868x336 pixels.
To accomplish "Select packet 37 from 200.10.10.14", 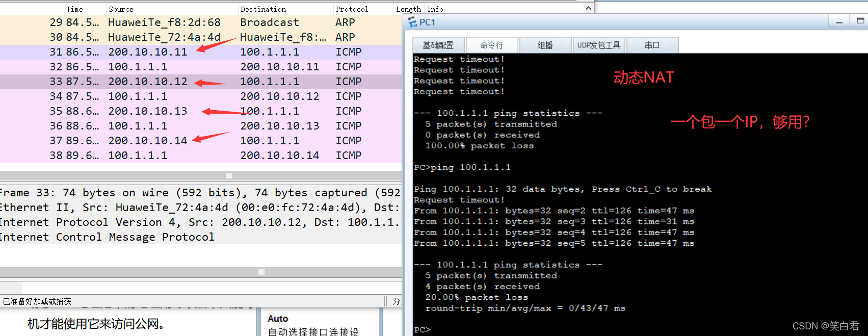I will [201, 141].
